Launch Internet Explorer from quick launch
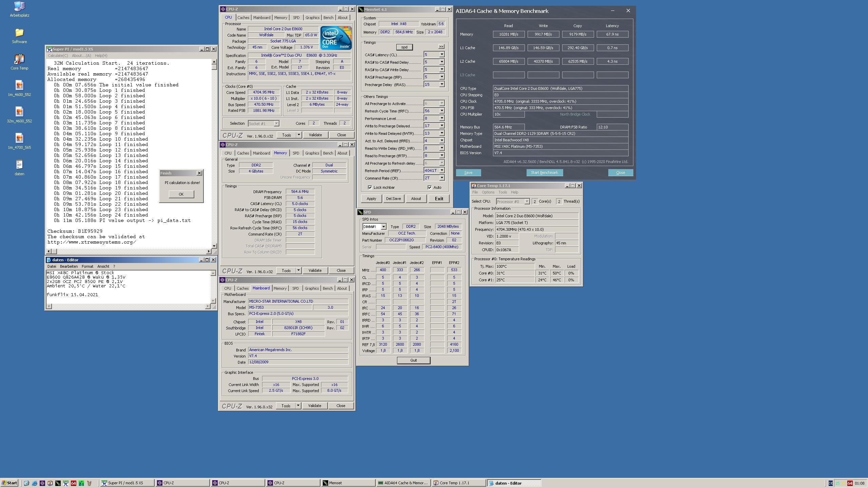The height and width of the screenshot is (488, 868). click(34, 483)
